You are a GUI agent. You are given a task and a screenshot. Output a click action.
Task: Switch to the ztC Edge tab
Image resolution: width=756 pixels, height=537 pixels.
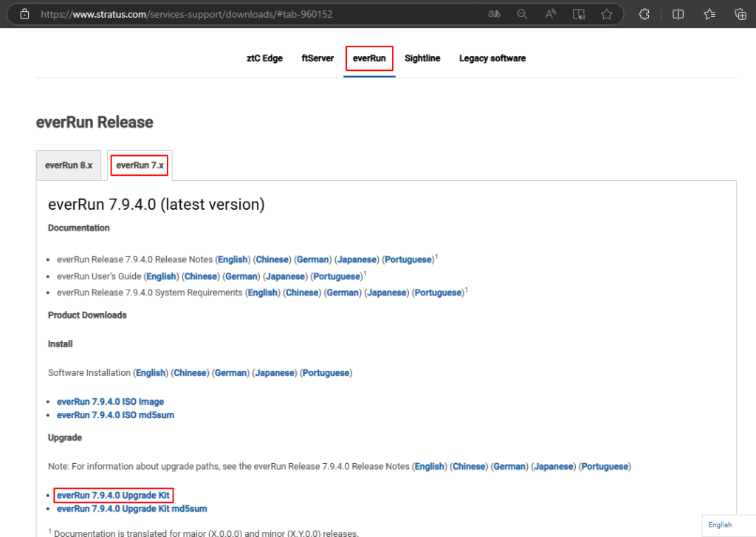(265, 58)
